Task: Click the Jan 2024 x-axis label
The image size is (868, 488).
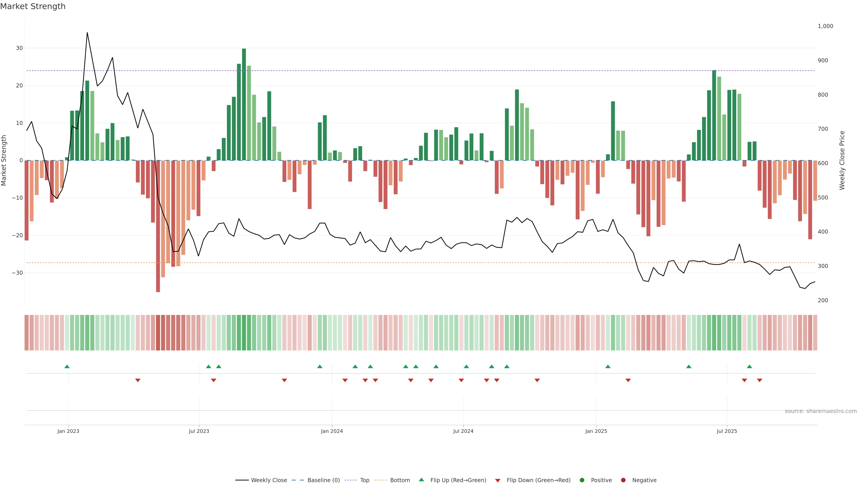Action: 332,431
